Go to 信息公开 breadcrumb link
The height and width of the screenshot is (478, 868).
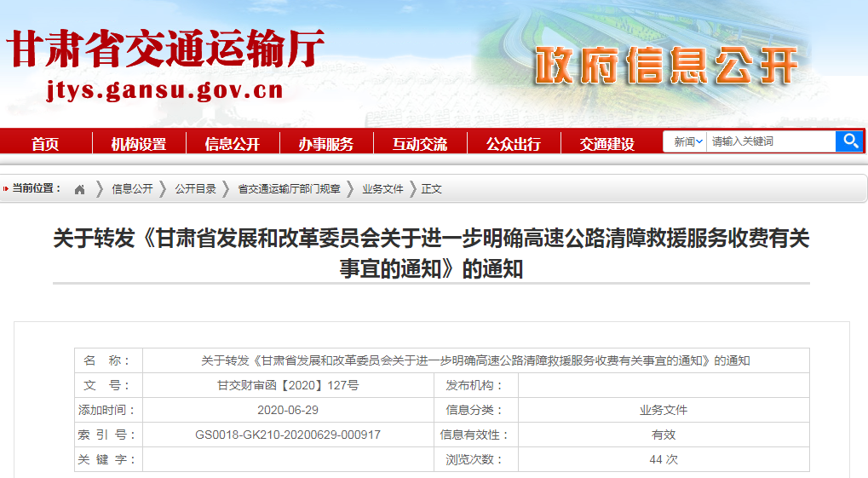tap(132, 189)
